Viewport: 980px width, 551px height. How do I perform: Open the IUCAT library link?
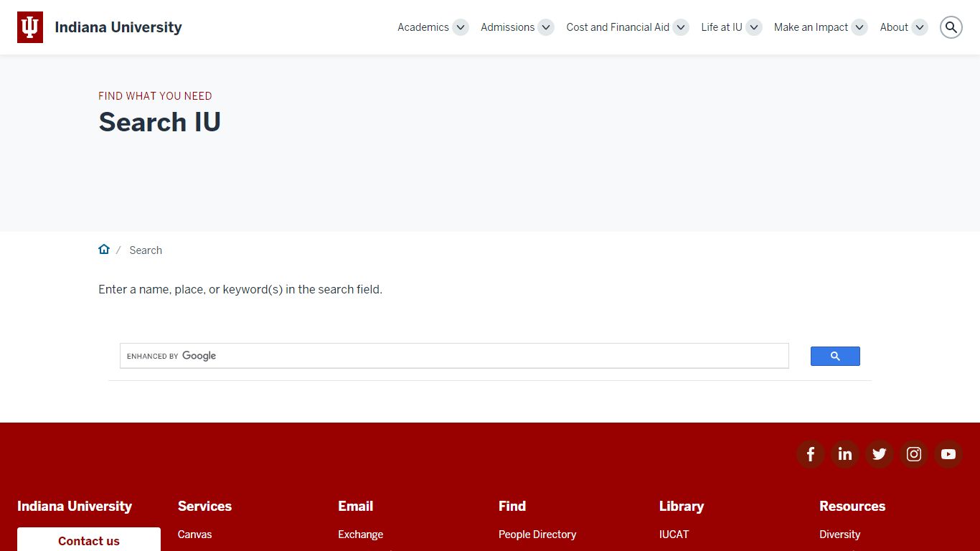pos(674,534)
